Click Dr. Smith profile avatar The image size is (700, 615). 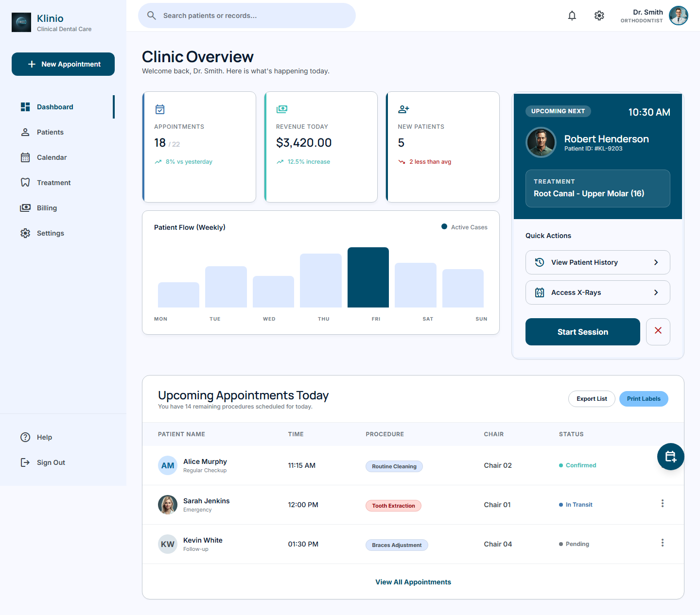pyautogui.click(x=679, y=16)
